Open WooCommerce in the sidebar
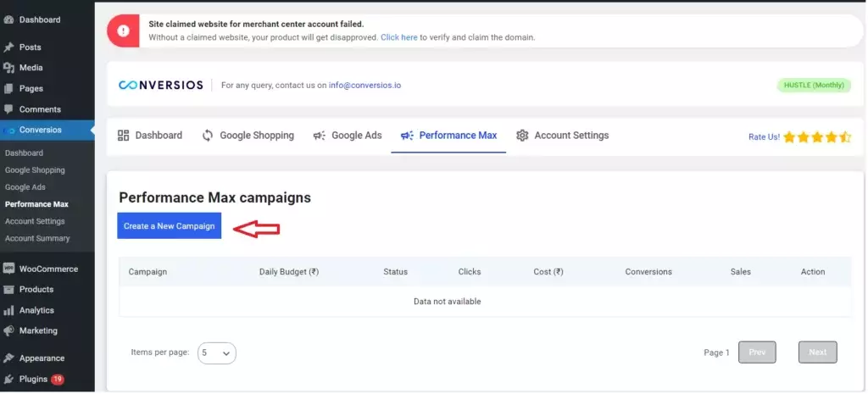This screenshot has height=394, width=868. click(47, 269)
